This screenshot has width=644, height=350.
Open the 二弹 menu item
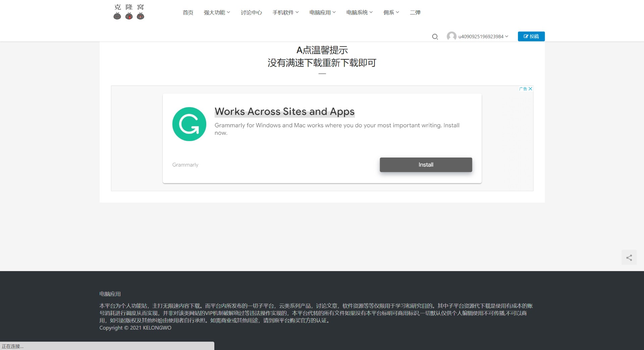pyautogui.click(x=415, y=12)
